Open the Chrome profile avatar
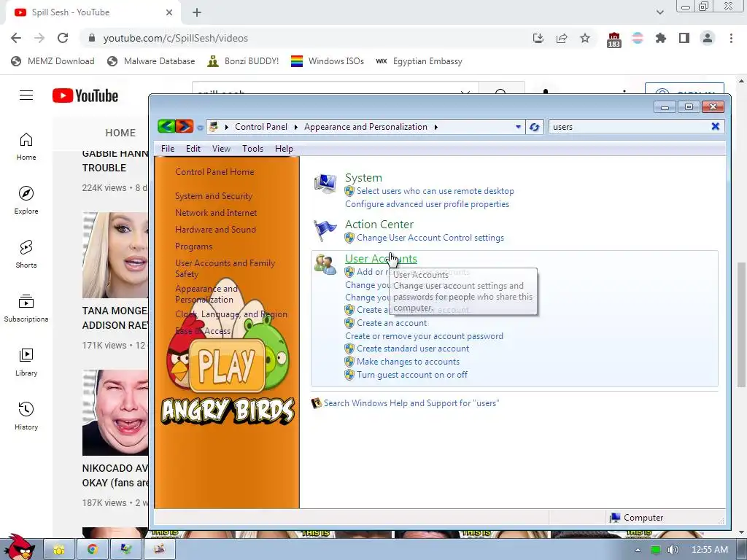 tap(708, 38)
